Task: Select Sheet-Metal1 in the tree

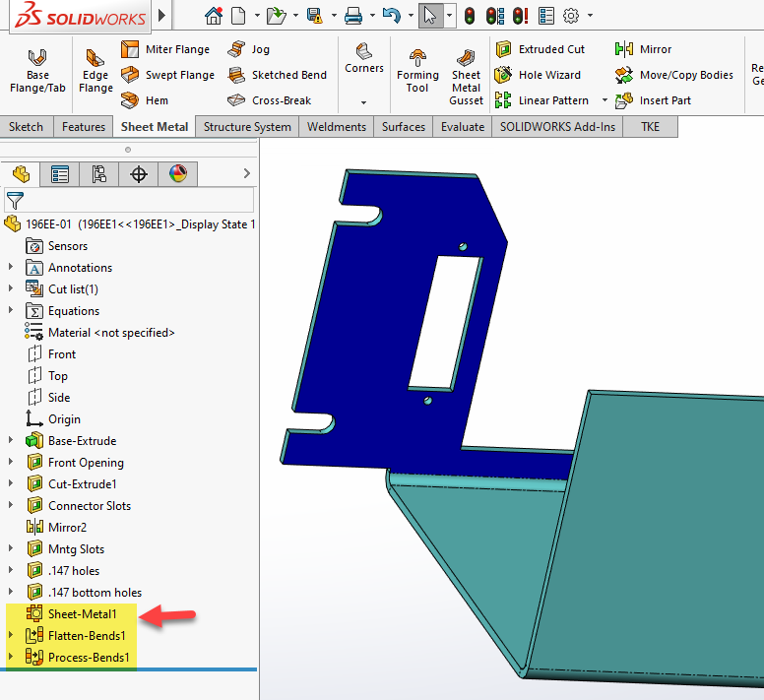Action: point(72,613)
